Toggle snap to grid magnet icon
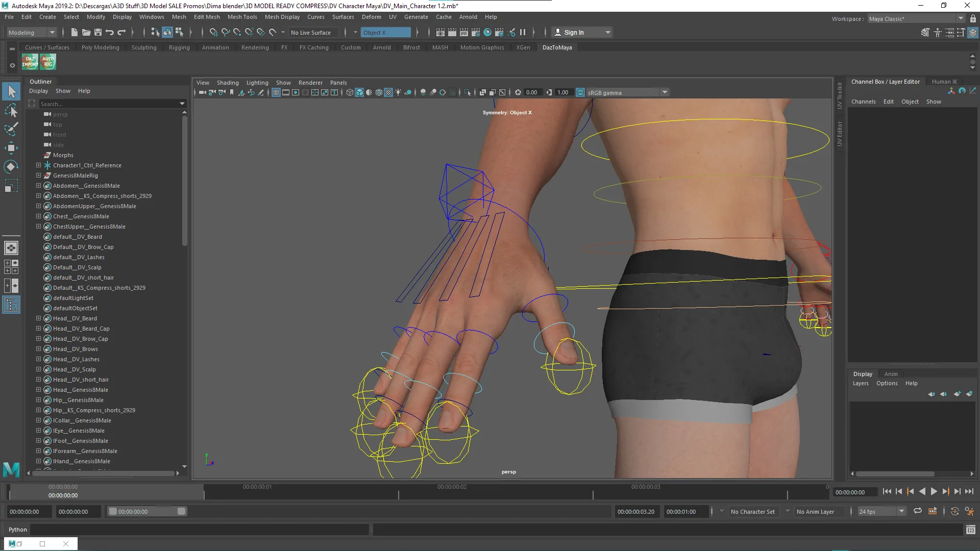 coord(214,32)
